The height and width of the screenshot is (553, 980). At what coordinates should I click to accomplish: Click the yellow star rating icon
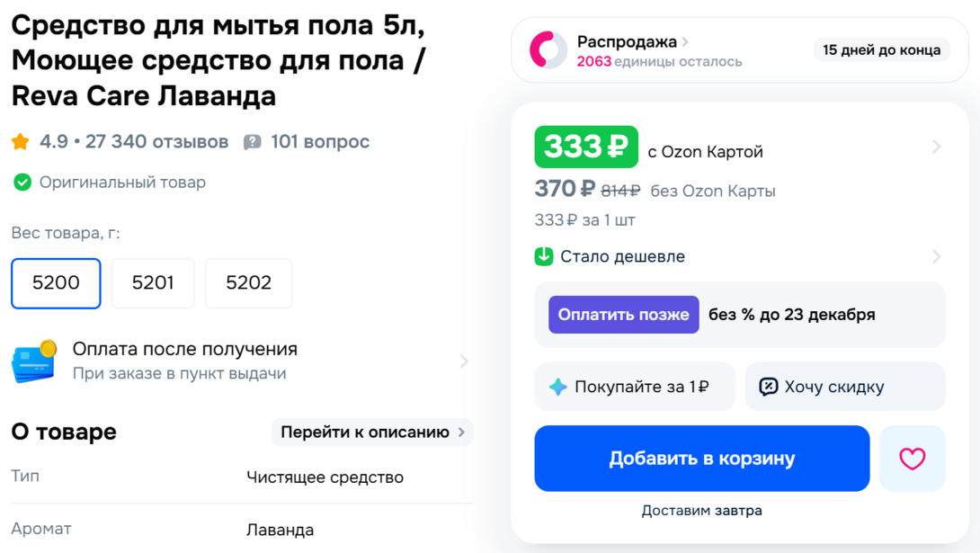tap(19, 141)
